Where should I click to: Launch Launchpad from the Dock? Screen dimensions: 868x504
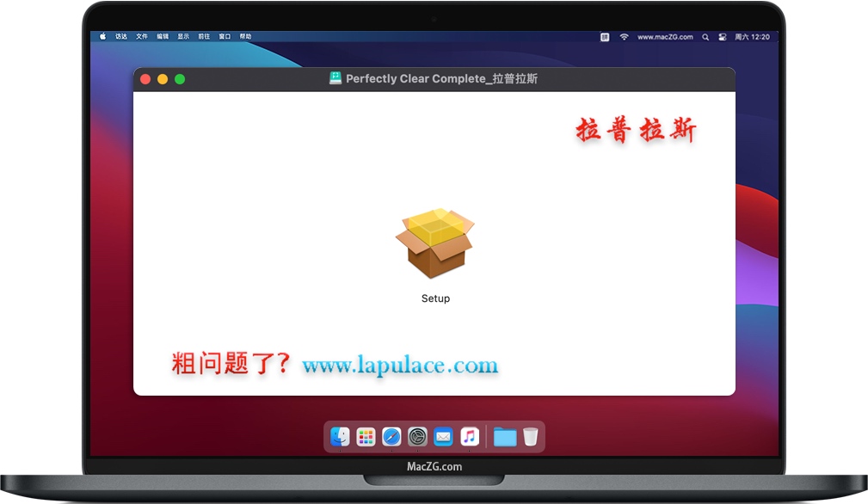(366, 437)
